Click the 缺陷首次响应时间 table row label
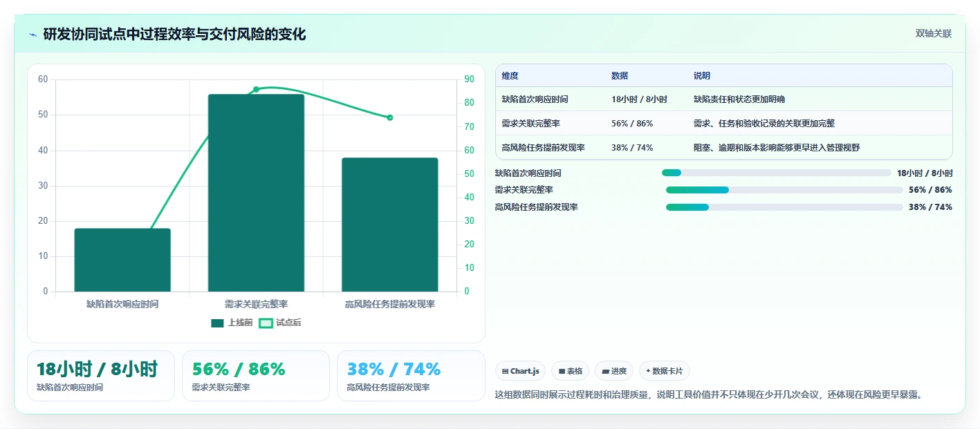Screen dimensions: 980x429 [535, 99]
